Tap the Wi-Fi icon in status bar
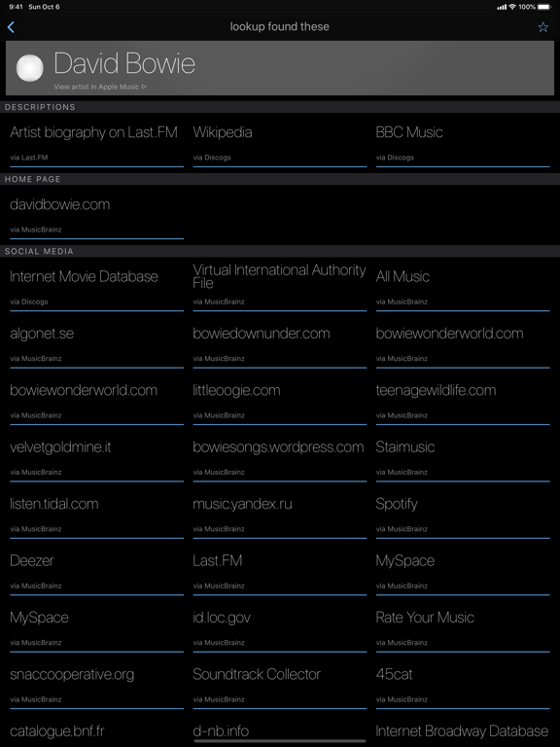 tap(512, 7)
